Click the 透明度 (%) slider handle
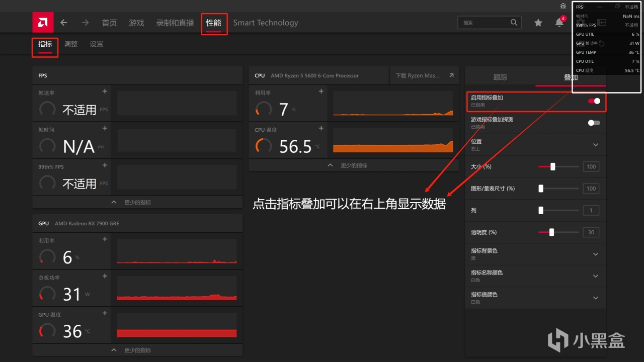The image size is (644, 362). pyautogui.click(x=551, y=232)
